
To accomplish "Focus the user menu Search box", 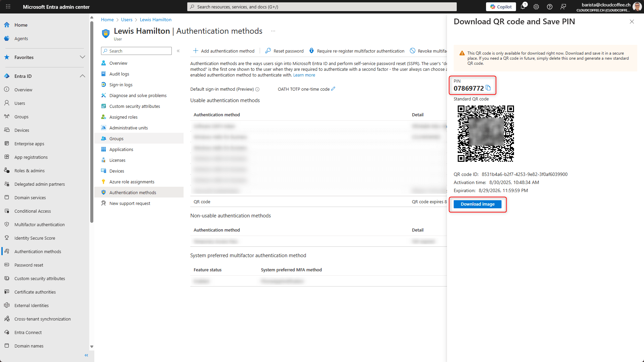I will (136, 51).
